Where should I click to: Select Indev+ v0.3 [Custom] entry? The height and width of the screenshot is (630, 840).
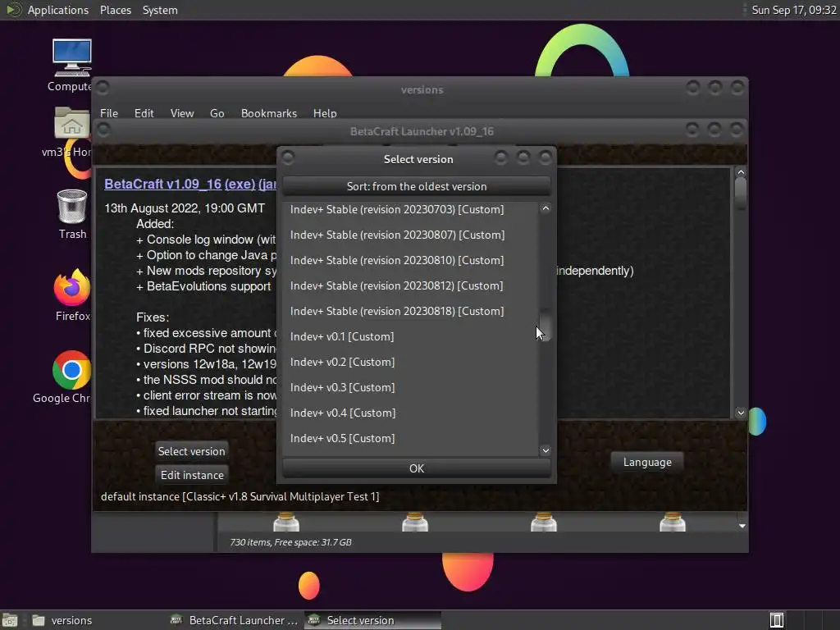click(410, 387)
